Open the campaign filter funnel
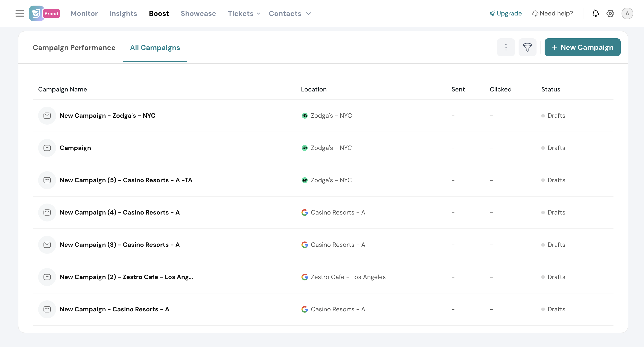Screen dimensions: 644x347 [x=527, y=47]
